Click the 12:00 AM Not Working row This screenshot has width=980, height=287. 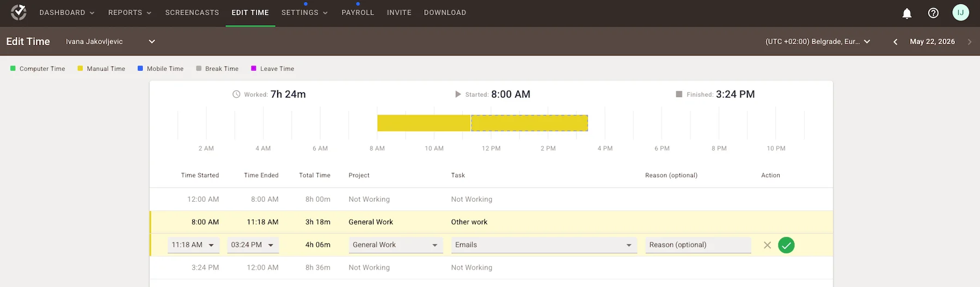pos(491,199)
